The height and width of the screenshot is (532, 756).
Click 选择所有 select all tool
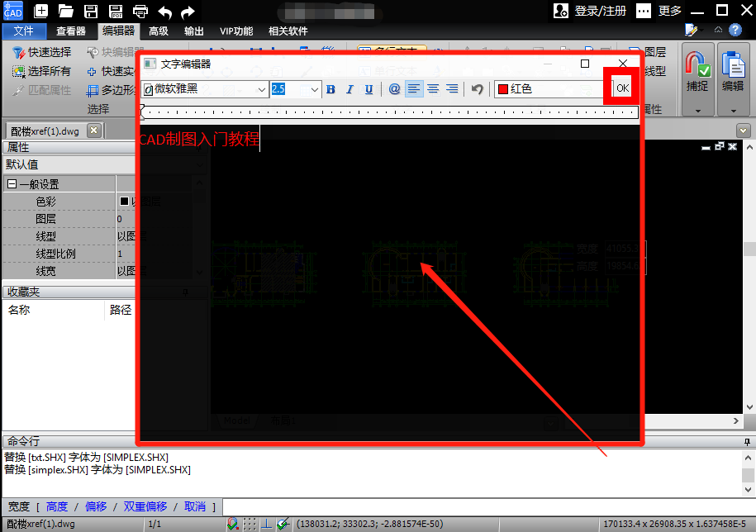[42, 71]
